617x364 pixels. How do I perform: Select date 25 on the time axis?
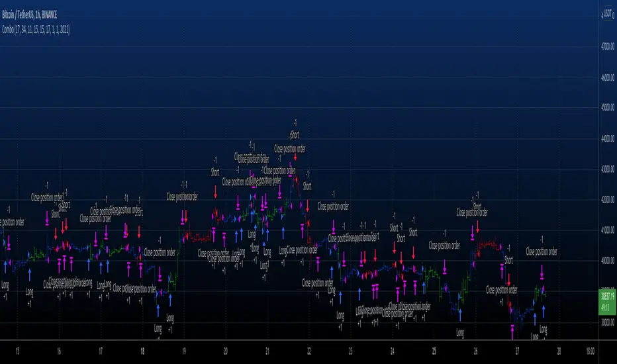434,351
